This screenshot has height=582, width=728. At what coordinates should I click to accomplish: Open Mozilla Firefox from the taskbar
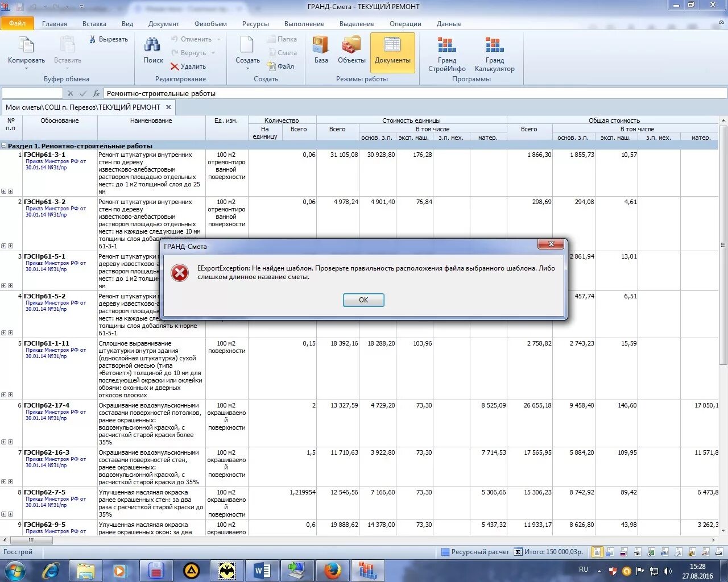(x=333, y=570)
